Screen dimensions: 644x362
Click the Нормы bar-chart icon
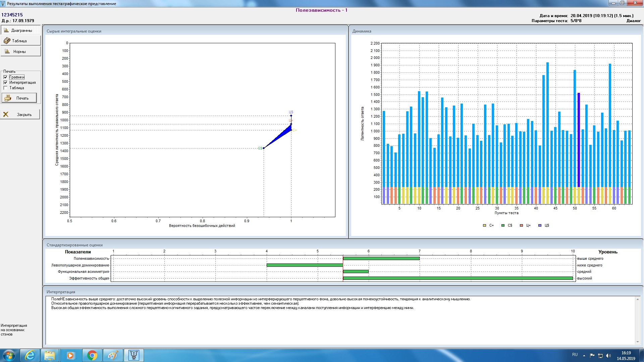[7, 51]
